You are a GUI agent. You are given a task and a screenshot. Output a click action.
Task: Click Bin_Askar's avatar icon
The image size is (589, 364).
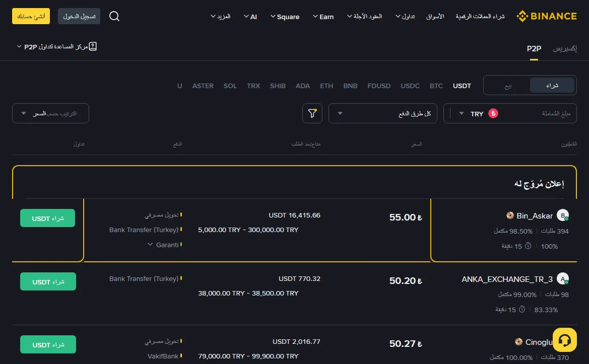click(563, 215)
